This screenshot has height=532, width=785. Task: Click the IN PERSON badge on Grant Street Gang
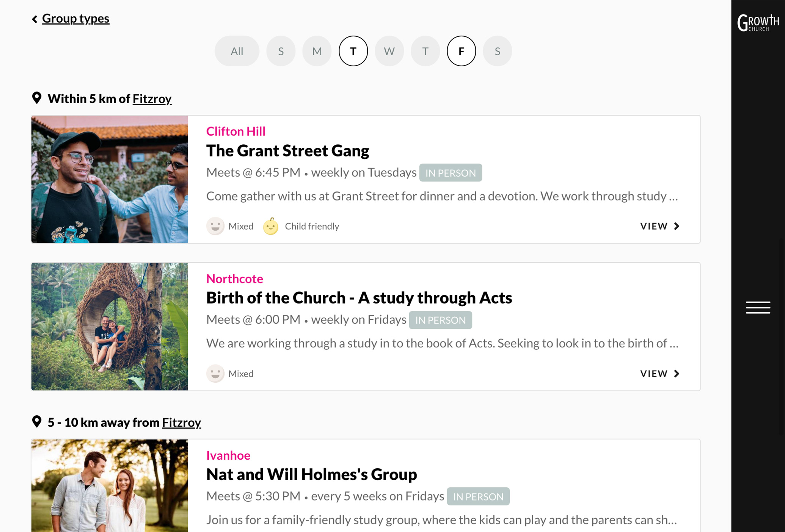tap(450, 173)
